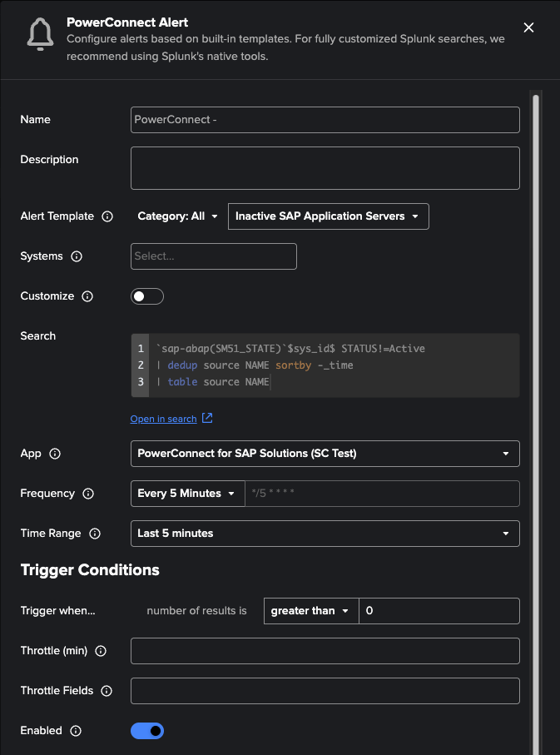The width and height of the screenshot is (560, 755).
Task: Open the Category: All dropdown
Action: point(178,216)
